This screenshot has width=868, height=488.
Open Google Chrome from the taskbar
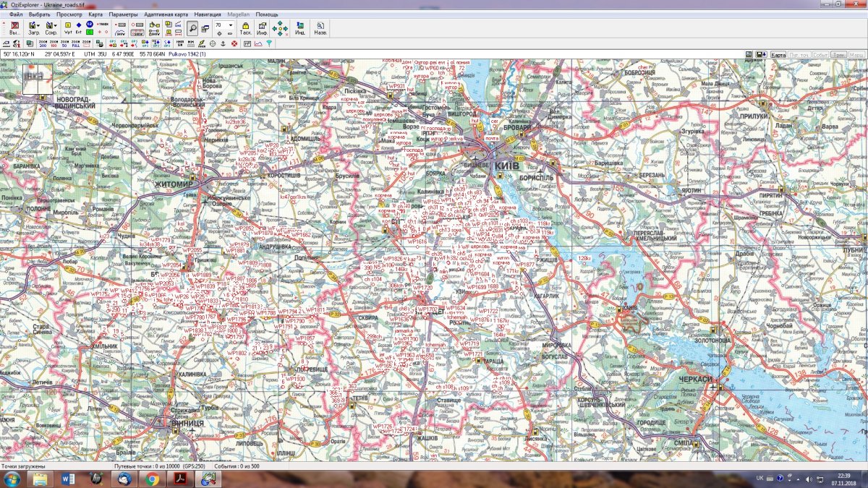pos(151,479)
